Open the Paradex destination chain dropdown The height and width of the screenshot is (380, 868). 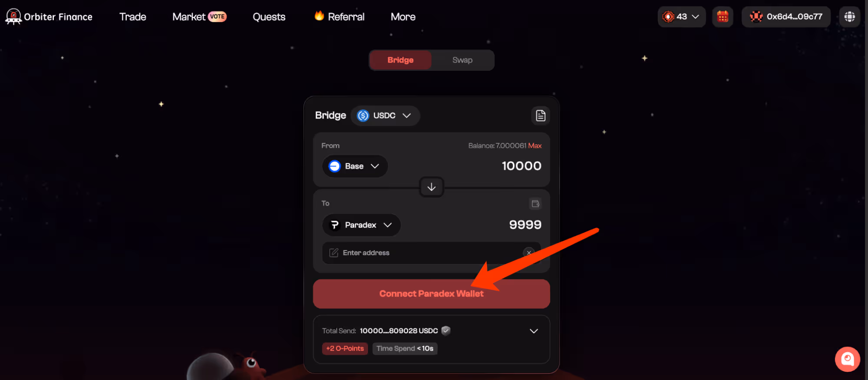(x=361, y=225)
